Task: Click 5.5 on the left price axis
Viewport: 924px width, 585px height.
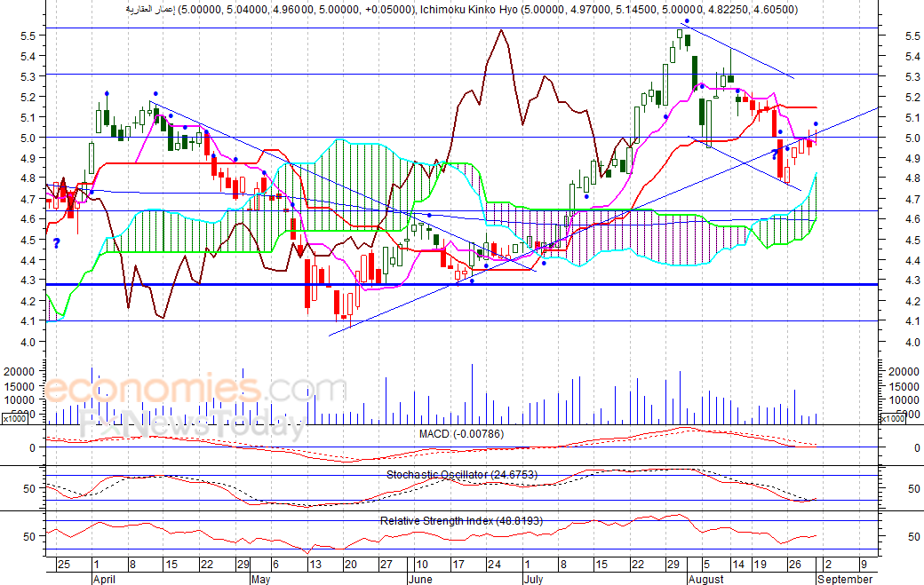Action: 28,36
